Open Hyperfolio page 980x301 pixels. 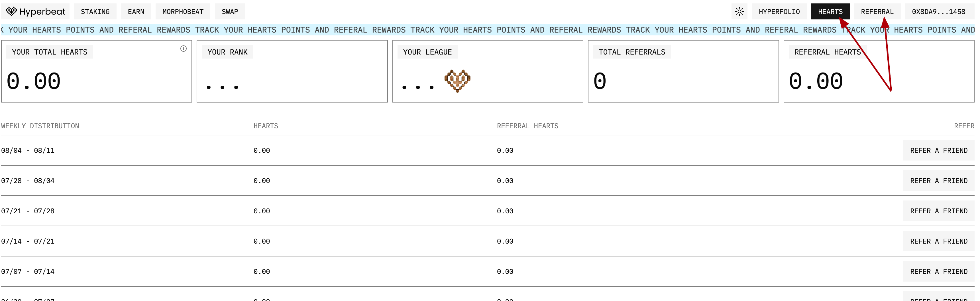[779, 12]
